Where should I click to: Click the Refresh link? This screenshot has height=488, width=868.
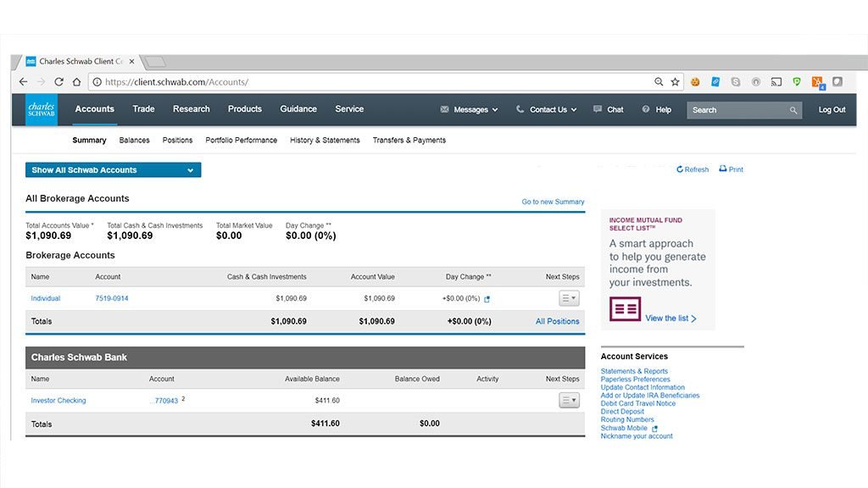point(693,169)
